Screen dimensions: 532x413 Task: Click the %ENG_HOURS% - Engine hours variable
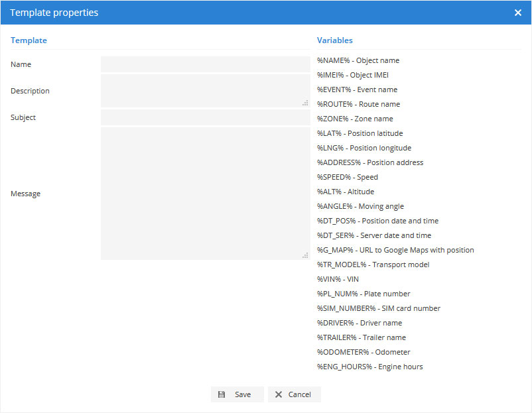[x=370, y=367]
